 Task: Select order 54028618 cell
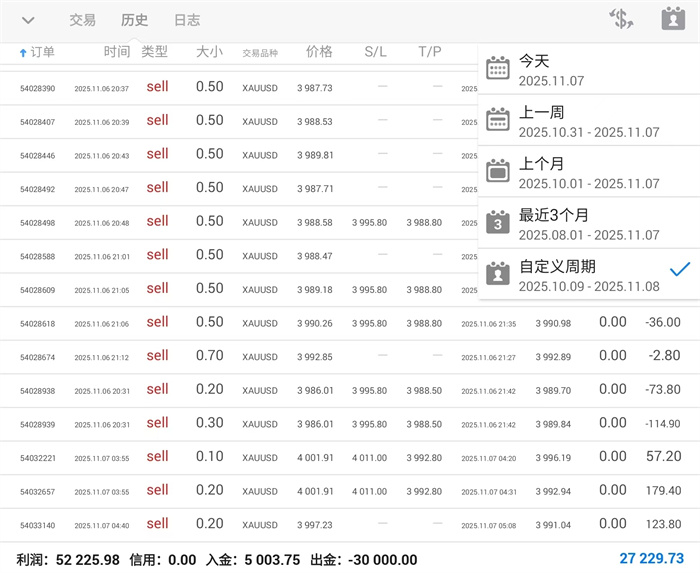pyautogui.click(x=38, y=324)
